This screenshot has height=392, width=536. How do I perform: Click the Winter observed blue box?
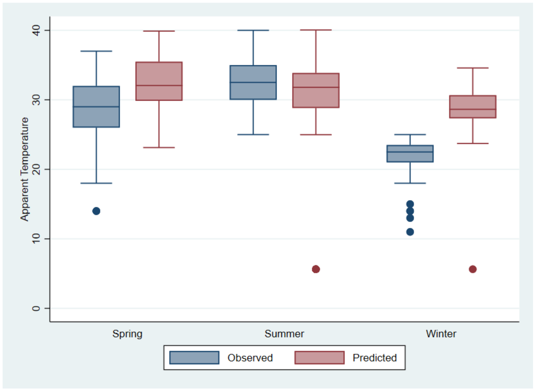pyautogui.click(x=410, y=154)
